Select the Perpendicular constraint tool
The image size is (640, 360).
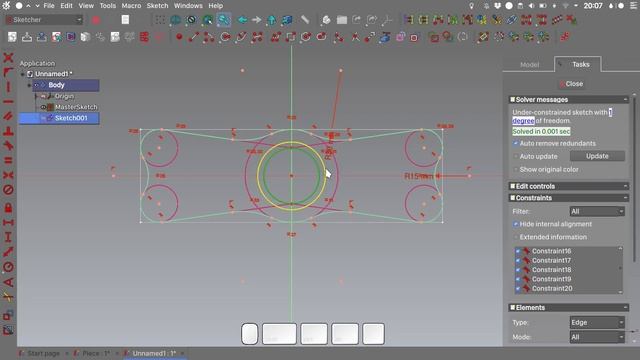pyautogui.click(x=8, y=131)
